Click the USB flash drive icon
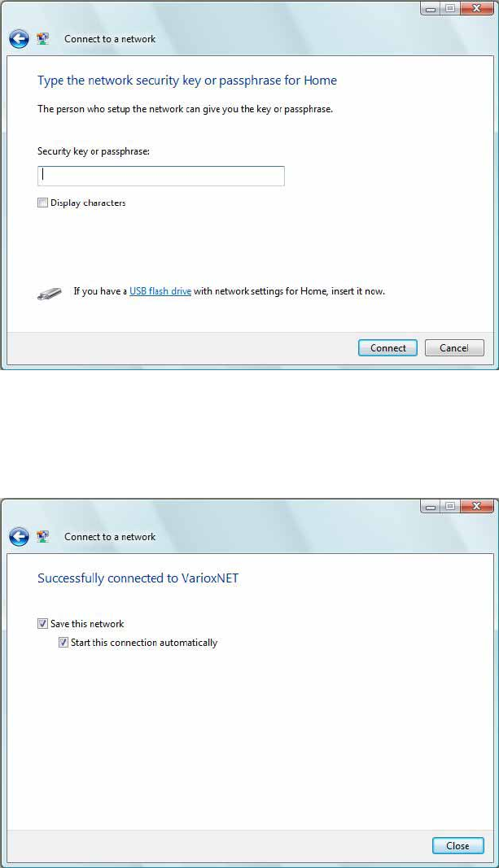The image size is (499, 868). (50, 294)
